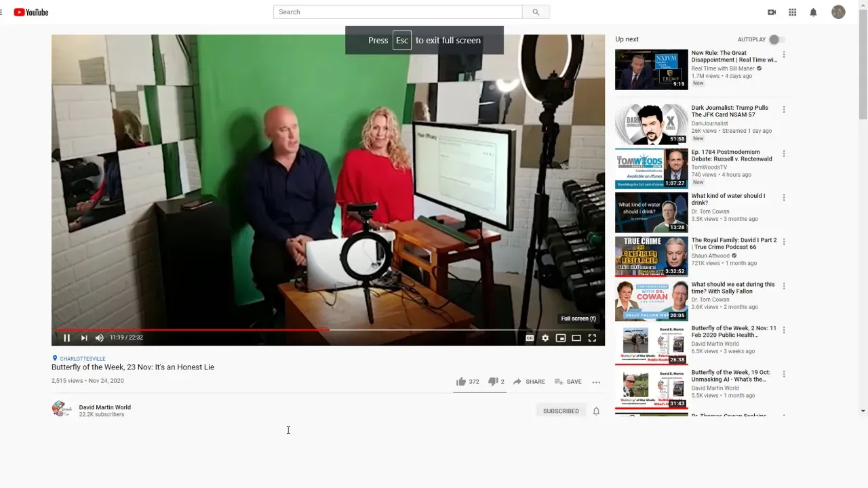Open the Sally Fallon interview thumbnail
The width and height of the screenshot is (868, 488).
click(x=652, y=301)
